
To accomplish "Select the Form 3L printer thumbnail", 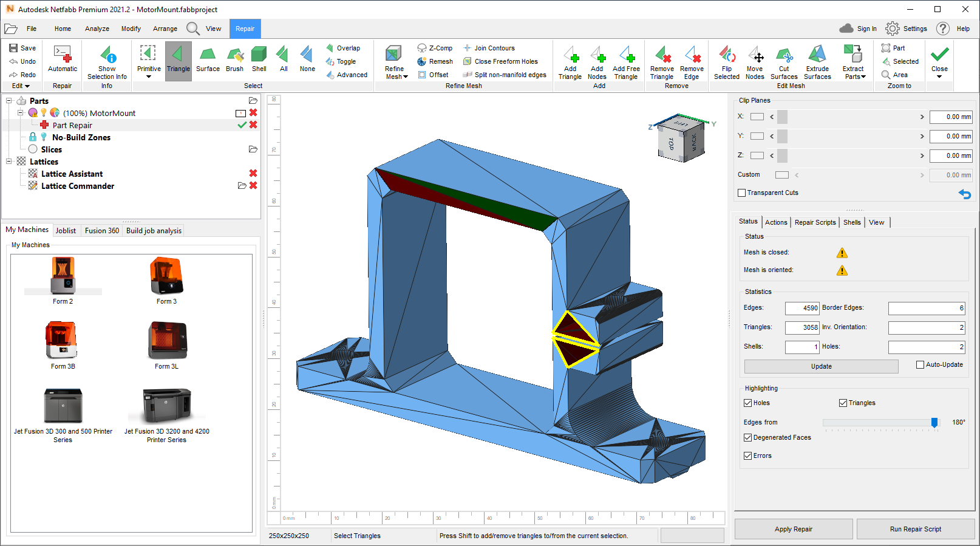I will pos(167,341).
